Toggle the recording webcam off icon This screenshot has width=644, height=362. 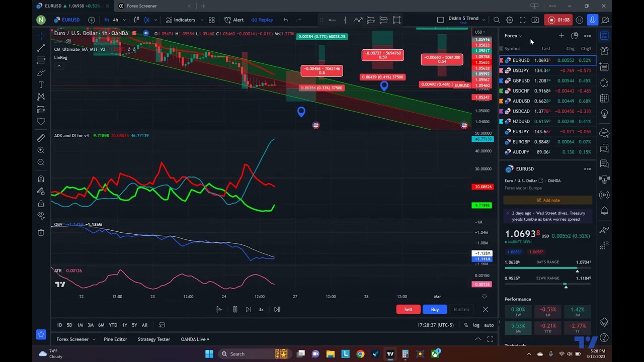(x=605, y=20)
